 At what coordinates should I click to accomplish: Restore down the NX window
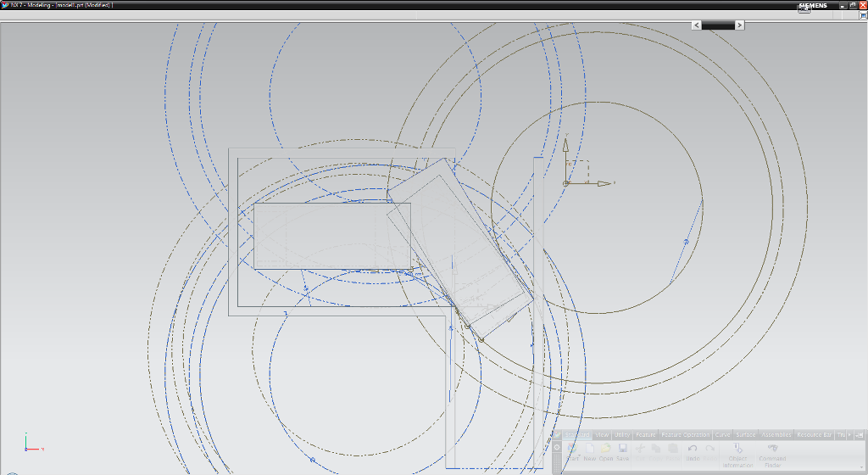[853, 5]
